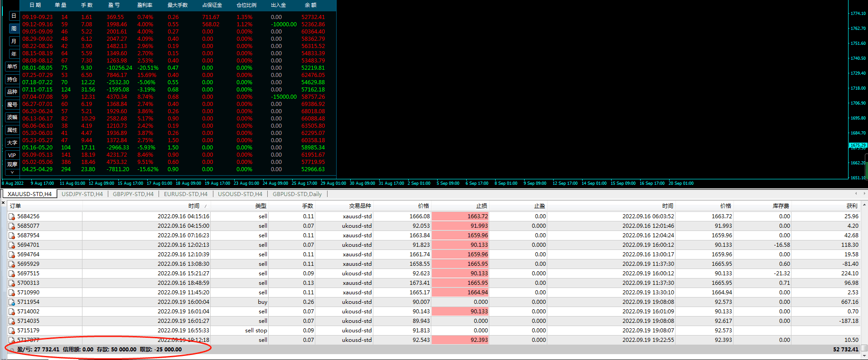Click the order icon beside order 5714002
Screen dimensions: 868x360
[12, 312]
